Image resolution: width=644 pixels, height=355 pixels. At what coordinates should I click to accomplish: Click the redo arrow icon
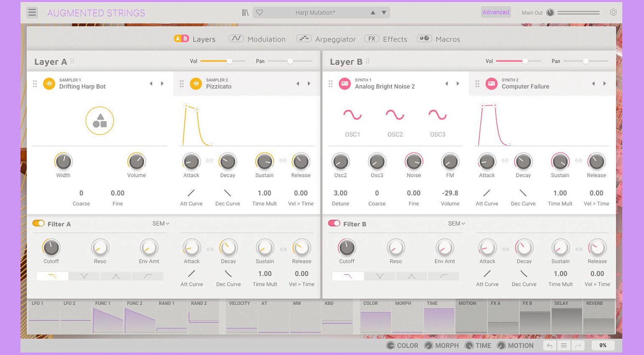[x=578, y=346]
